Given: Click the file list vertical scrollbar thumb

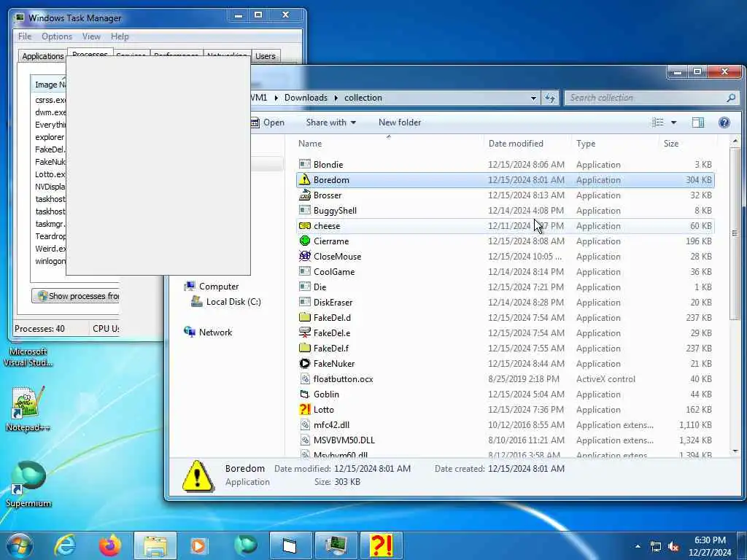Looking at the screenshot, I should (x=735, y=233).
